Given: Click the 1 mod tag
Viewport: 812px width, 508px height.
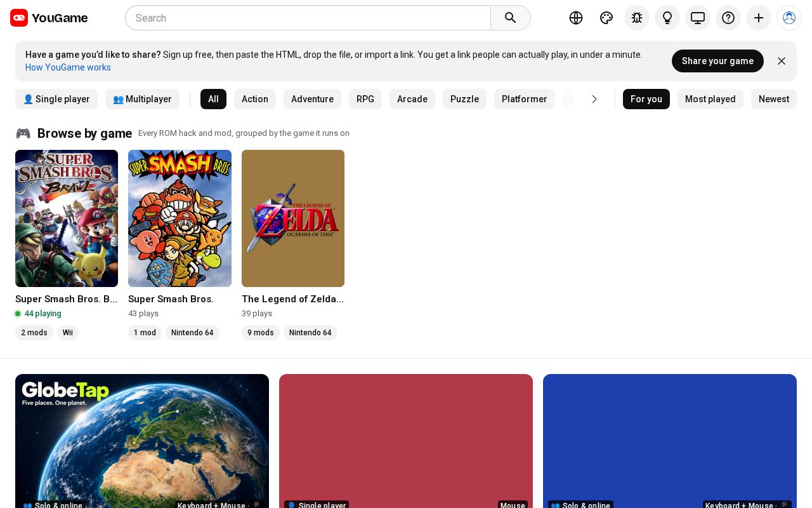Looking at the screenshot, I should [145, 333].
